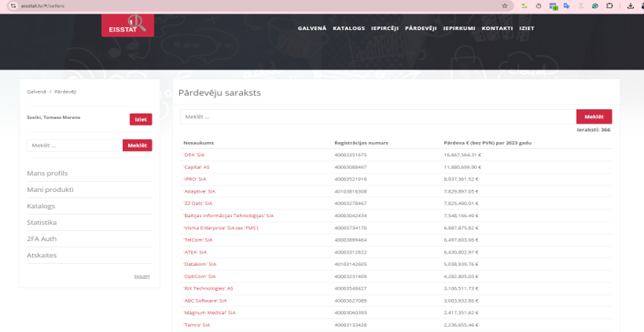The width and height of the screenshot is (644, 332).
Task: Click registration number 40103816308
Action: (351, 191)
